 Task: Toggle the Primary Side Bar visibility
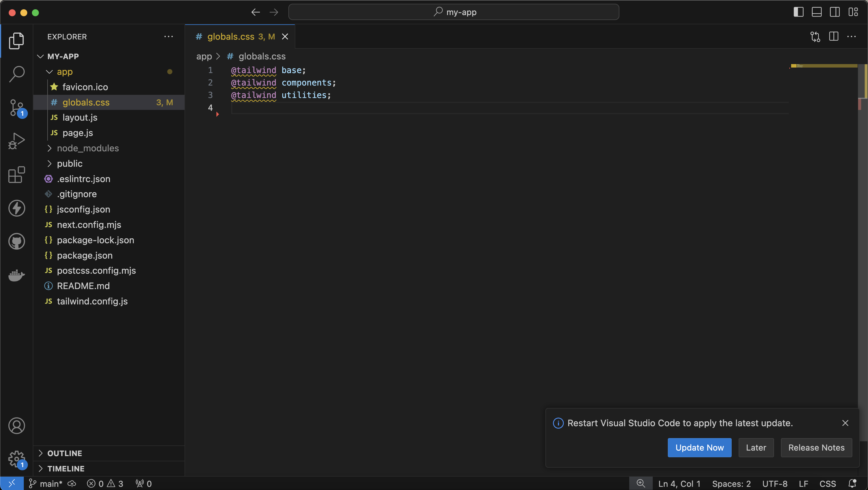pos(798,12)
